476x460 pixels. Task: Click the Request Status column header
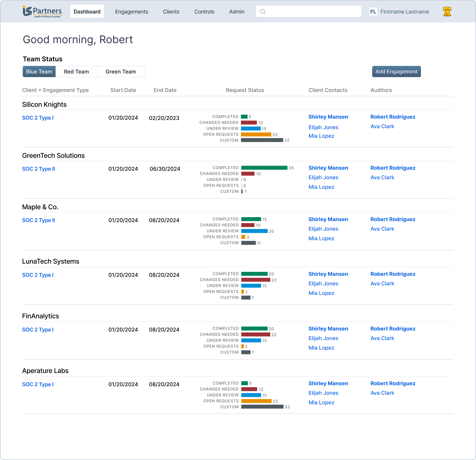(x=245, y=90)
